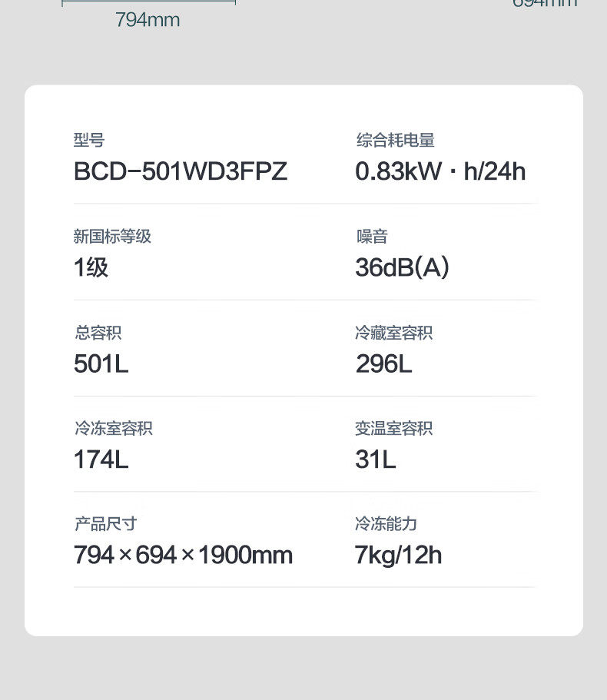Click the 综合耗电量 label
The height and width of the screenshot is (700, 607).
pyautogui.click(x=396, y=140)
